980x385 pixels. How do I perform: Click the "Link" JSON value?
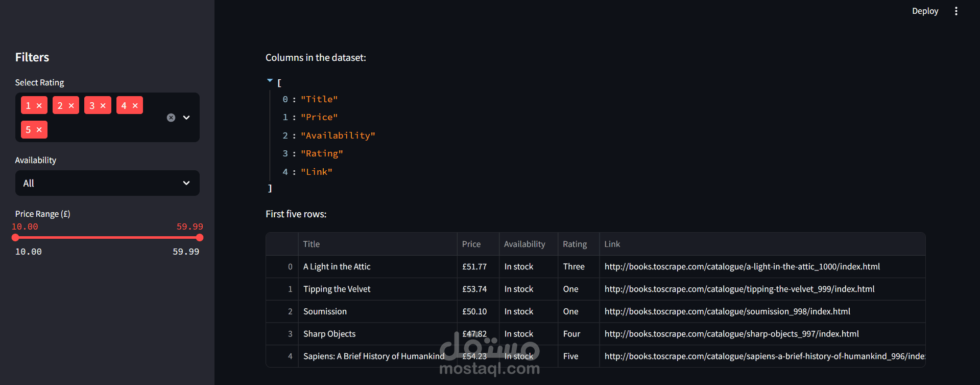pos(317,172)
